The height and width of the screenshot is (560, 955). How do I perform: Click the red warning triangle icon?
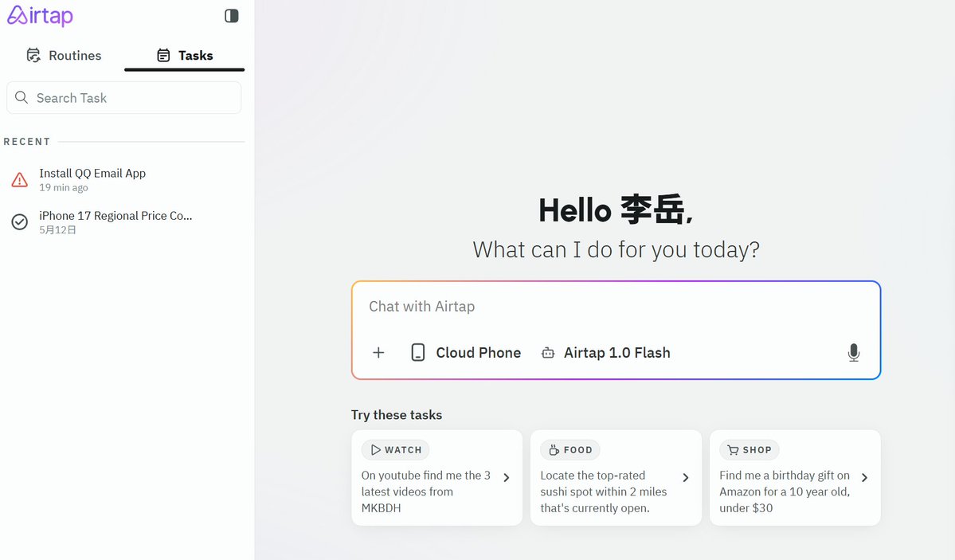(19, 180)
